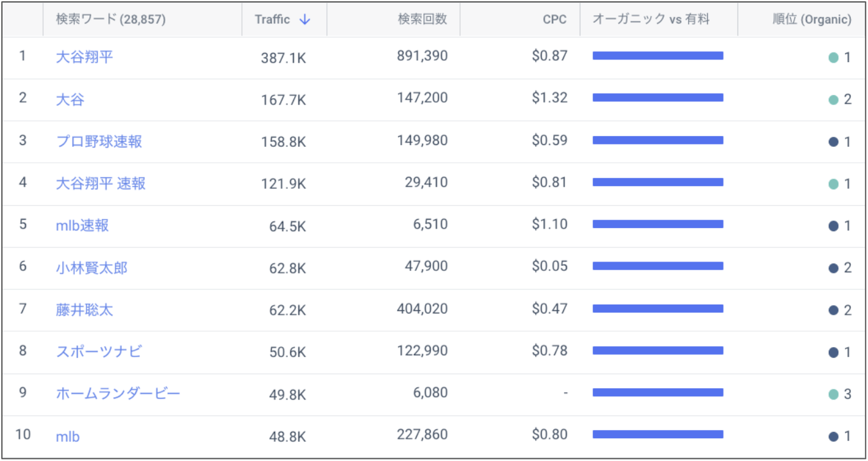This screenshot has height=461, width=868.
Task: Click the オーガニック vs 有料 column header
Action: (x=651, y=20)
